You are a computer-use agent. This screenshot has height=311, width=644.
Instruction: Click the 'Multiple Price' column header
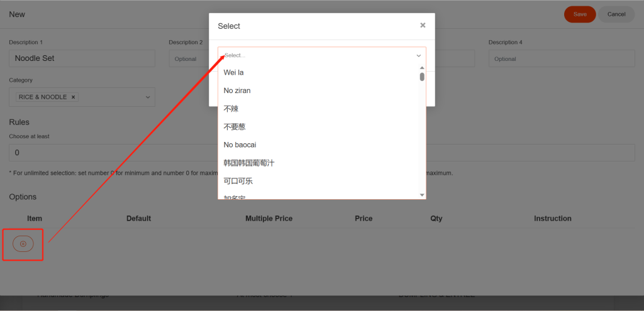coord(269,219)
